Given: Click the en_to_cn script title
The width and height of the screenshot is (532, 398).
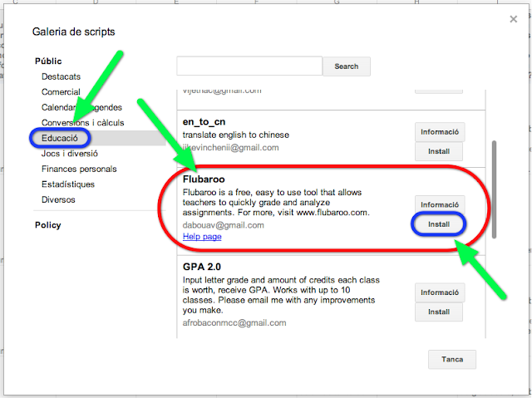Looking at the screenshot, I should coord(204,121).
